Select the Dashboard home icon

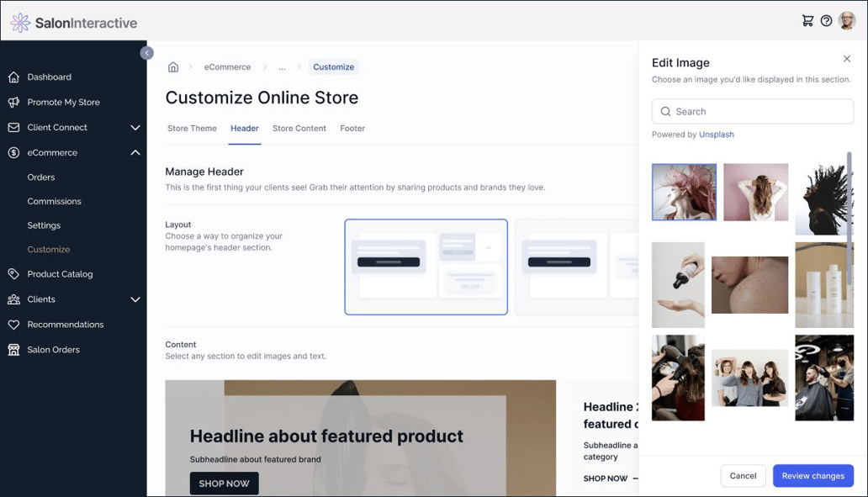click(15, 77)
